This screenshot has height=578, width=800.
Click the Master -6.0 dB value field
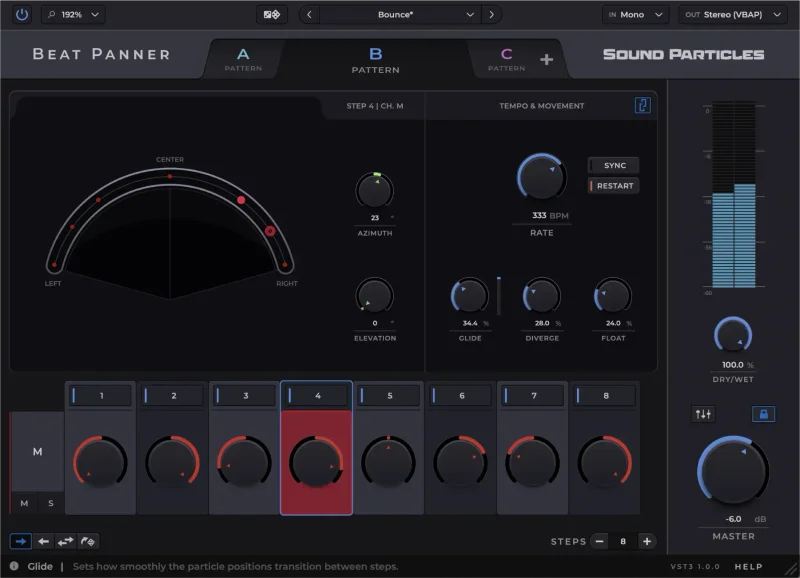pyautogui.click(x=734, y=519)
